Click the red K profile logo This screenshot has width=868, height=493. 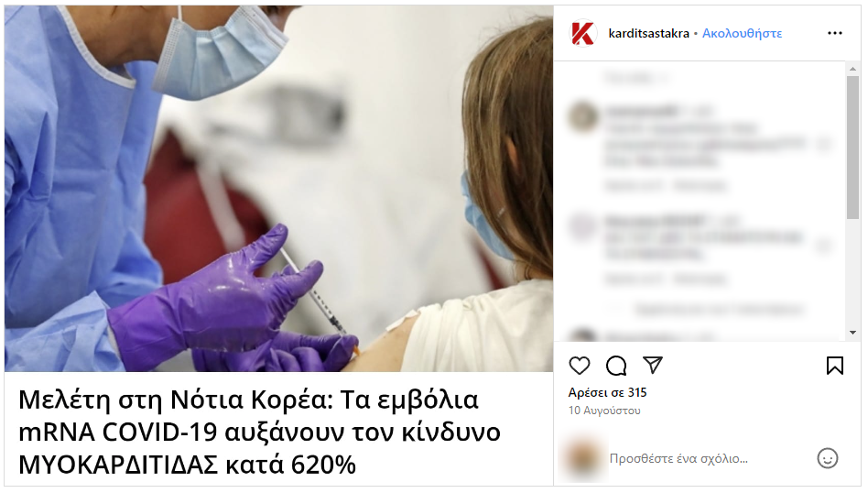pos(583,33)
